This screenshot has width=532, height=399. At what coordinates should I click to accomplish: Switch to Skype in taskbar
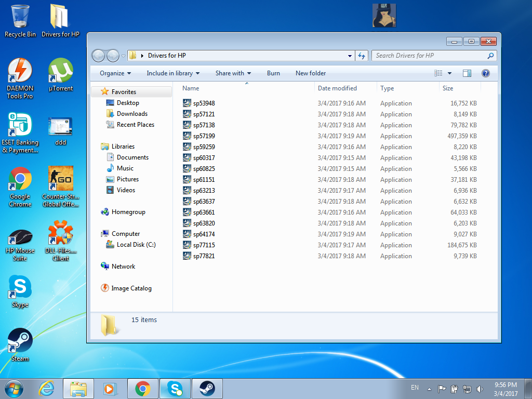175,389
